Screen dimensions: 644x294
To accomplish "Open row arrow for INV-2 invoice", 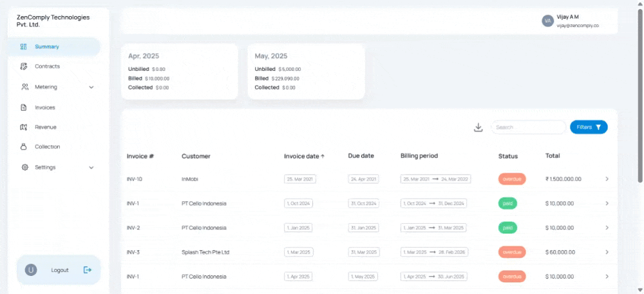I will 607,228.
